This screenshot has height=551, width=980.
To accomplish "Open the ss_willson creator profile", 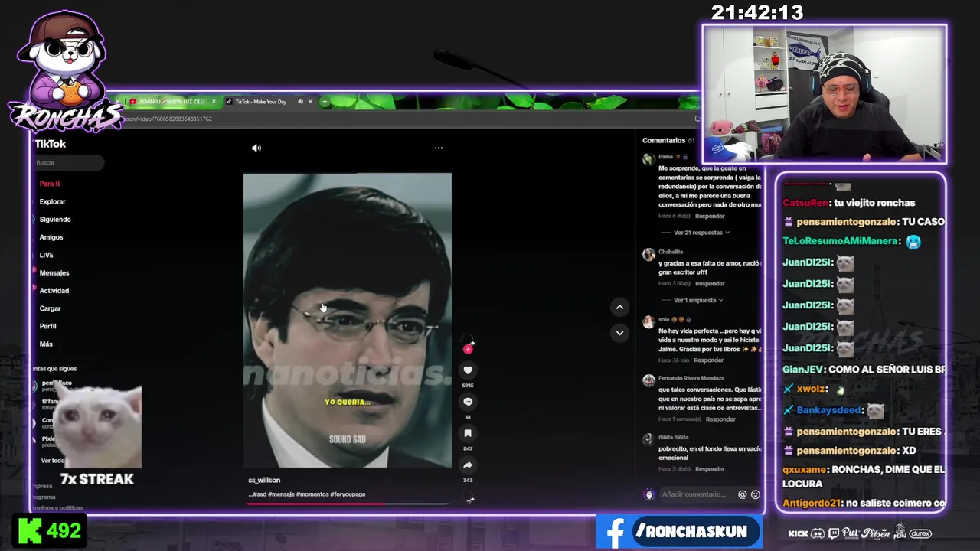I will [x=264, y=481].
